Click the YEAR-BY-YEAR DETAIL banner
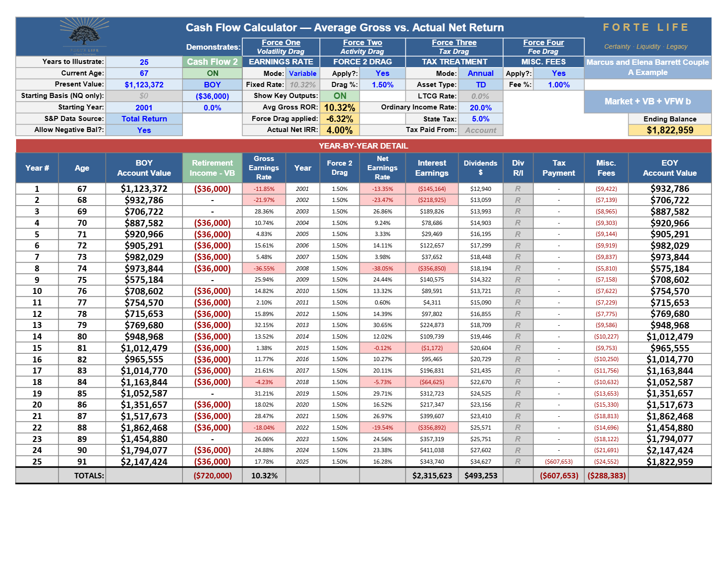 pyautogui.click(x=364, y=146)
